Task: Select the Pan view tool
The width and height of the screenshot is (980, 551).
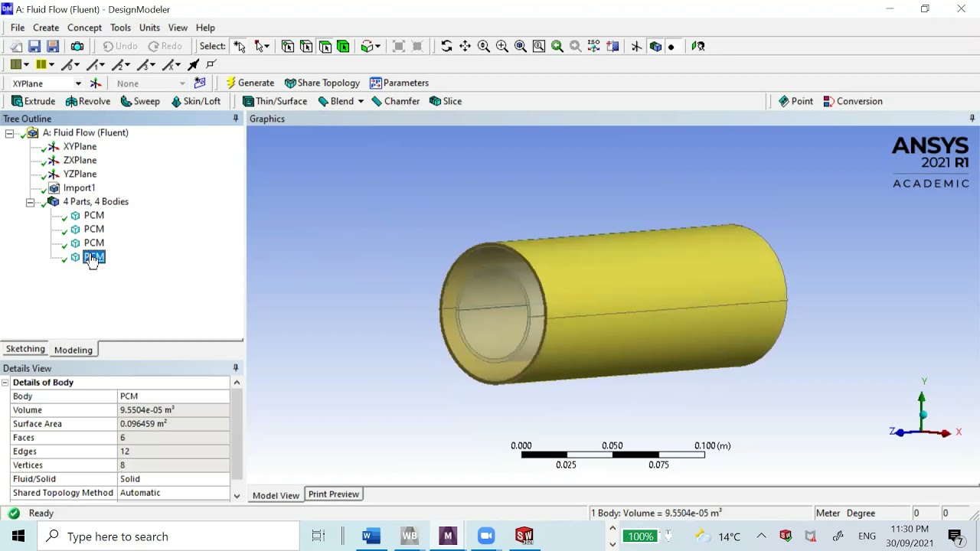Action: (x=465, y=46)
